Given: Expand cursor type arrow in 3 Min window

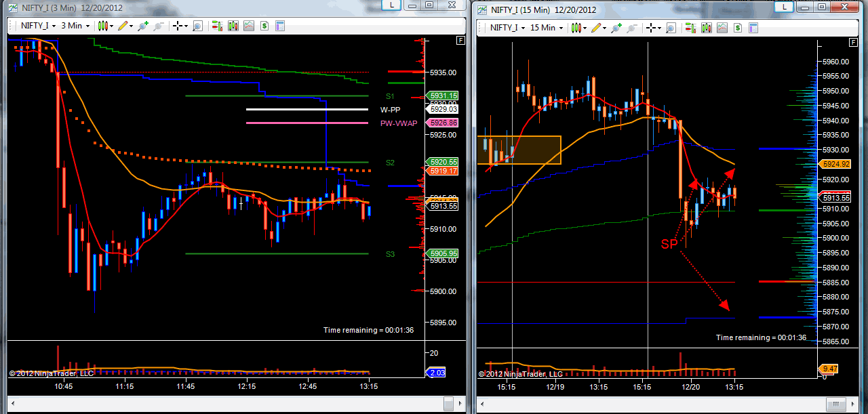Looking at the screenshot, I should coord(186,26).
